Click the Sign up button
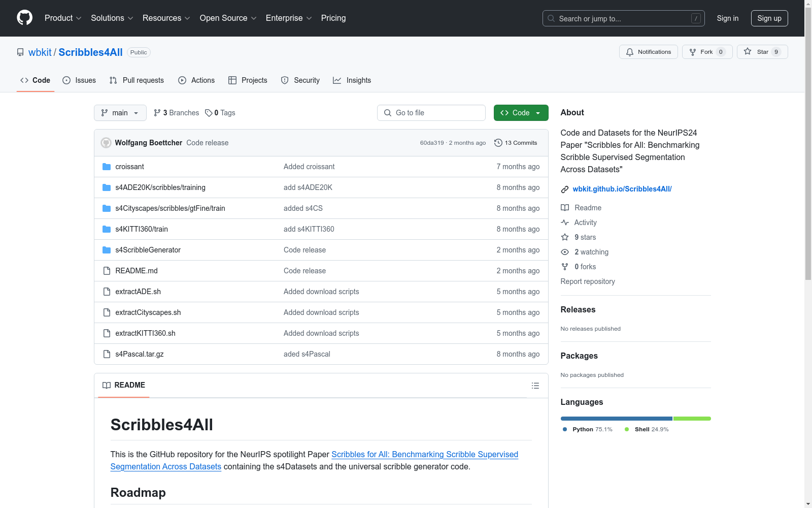The image size is (812, 508). [769, 18]
